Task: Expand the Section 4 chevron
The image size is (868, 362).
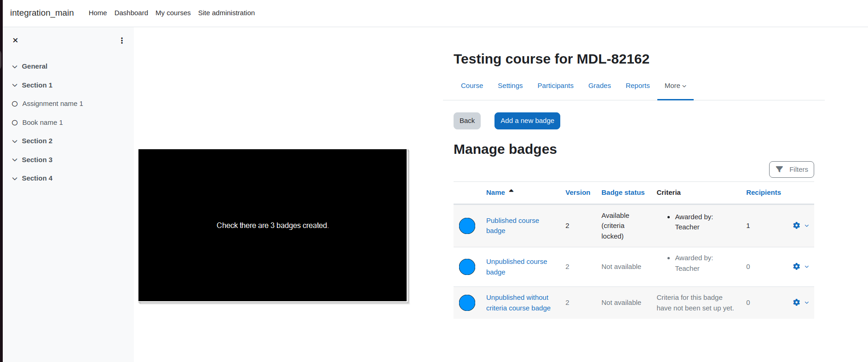Action: [15, 179]
